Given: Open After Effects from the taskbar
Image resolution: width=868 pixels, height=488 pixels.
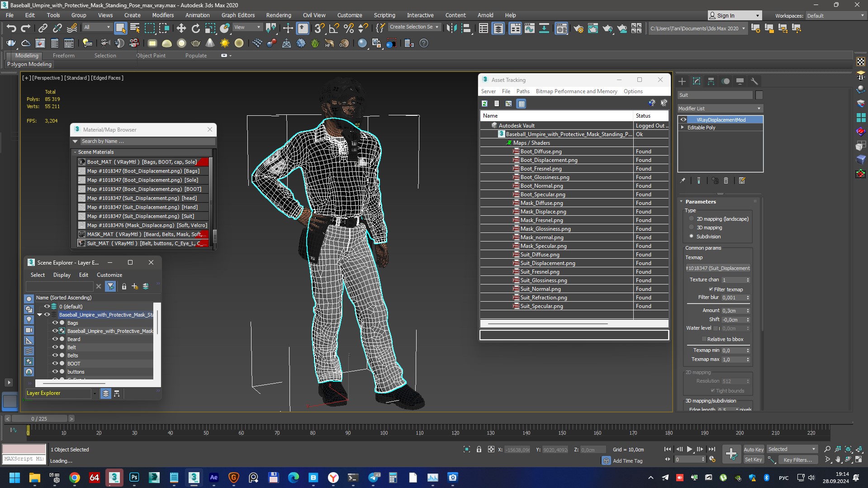Looking at the screenshot, I should click(x=214, y=478).
